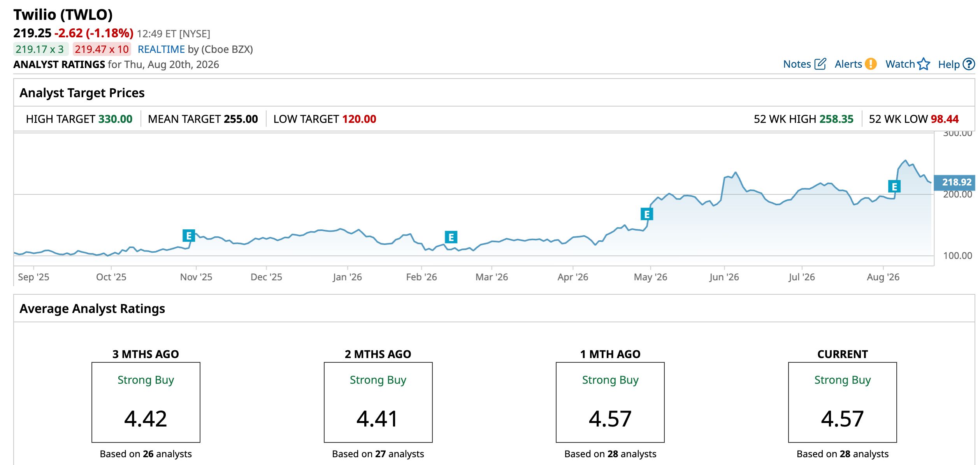The image size is (980, 465).
Task: Select the earnings marker near Nov '25
Action: 189,236
